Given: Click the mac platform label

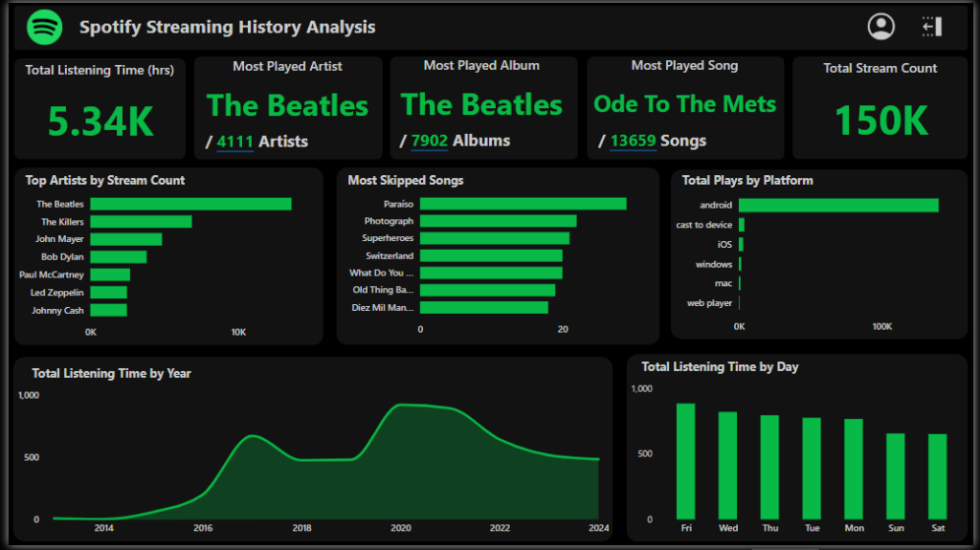Looking at the screenshot, I should (x=724, y=284).
